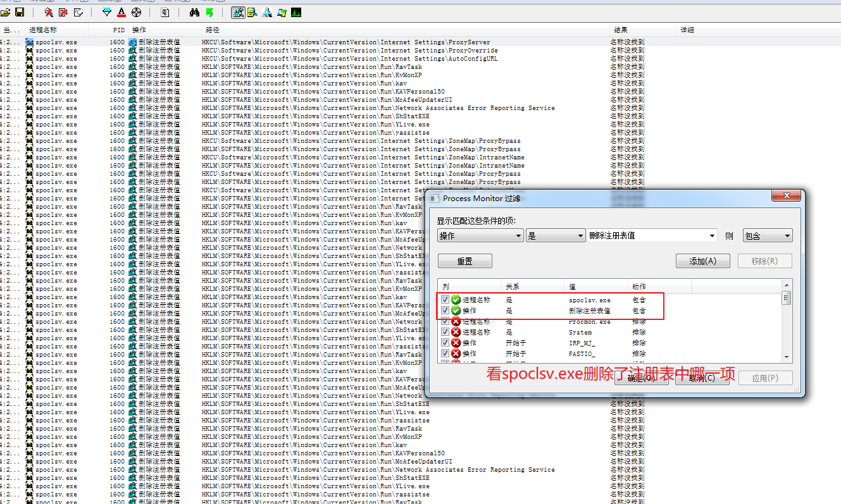
Task: Open the 包含 action dropdown
Action: [x=768, y=236]
